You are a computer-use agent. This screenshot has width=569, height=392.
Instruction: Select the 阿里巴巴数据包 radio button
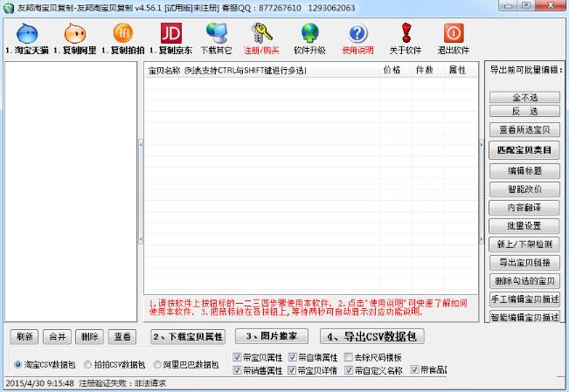[157, 364]
